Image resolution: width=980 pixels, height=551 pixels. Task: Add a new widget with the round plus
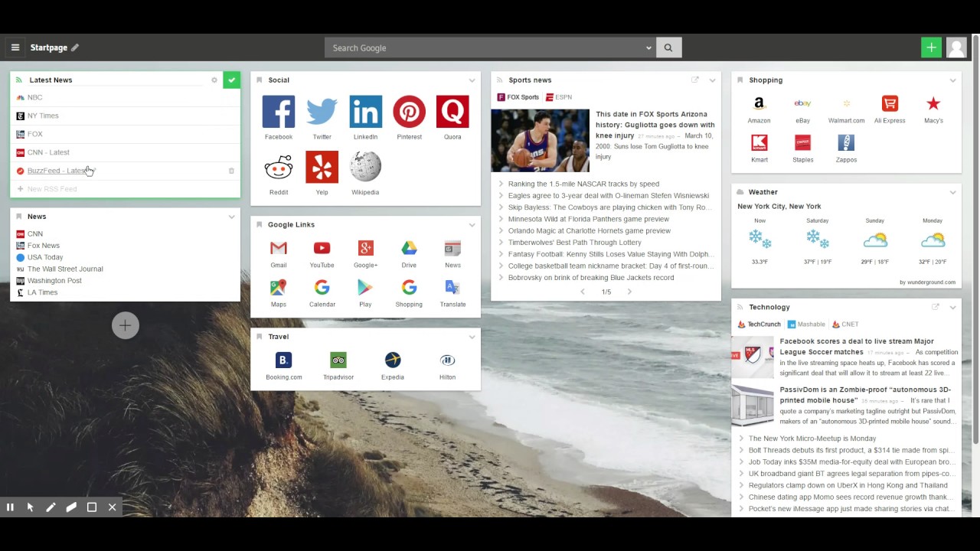coord(126,325)
